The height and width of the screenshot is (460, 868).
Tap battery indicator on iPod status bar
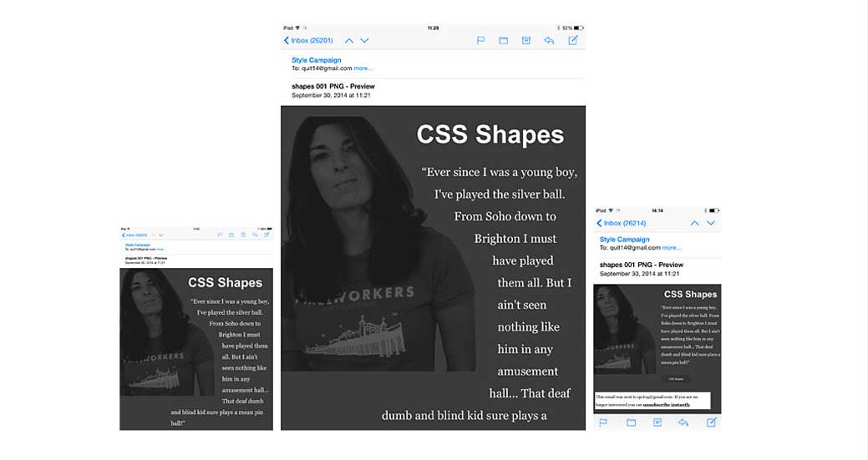[714, 210]
